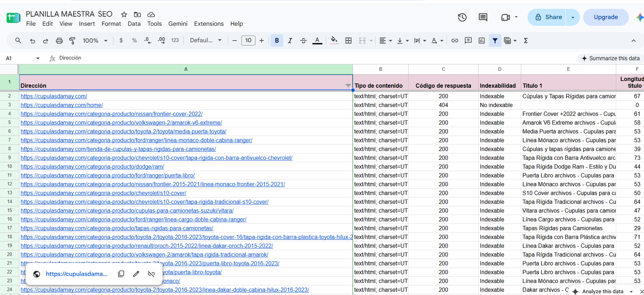
Task: Click Analyze this data
Action: (x=603, y=291)
